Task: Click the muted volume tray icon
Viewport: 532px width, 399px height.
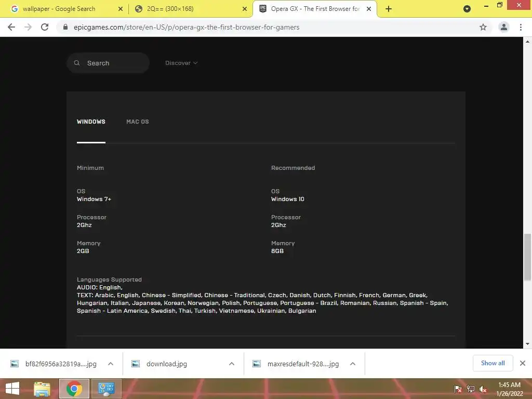Action: [483, 389]
